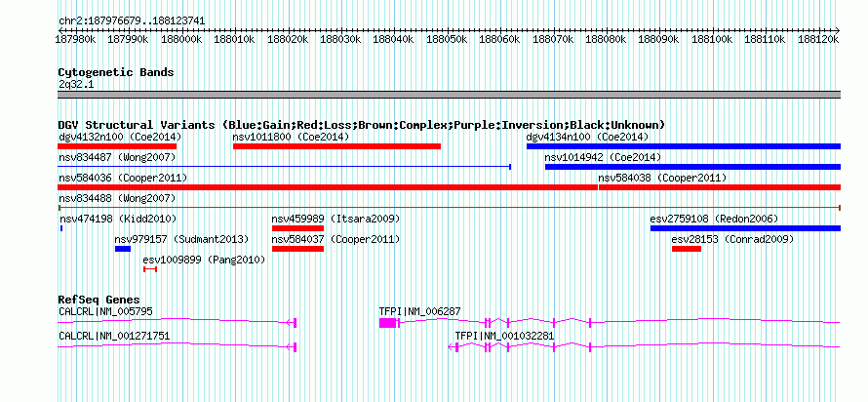This screenshot has height=402, width=868.
Task: Click the 188000k ruler tick label
Action: point(182,40)
